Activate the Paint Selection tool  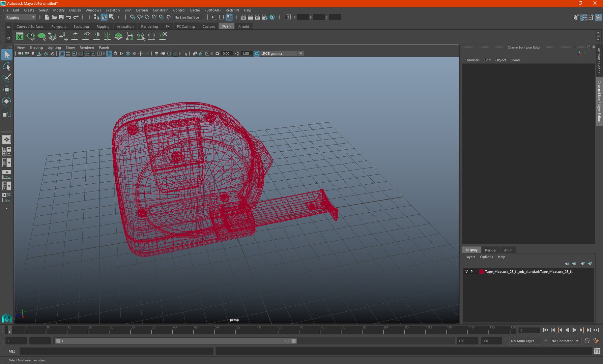[x=6, y=78]
